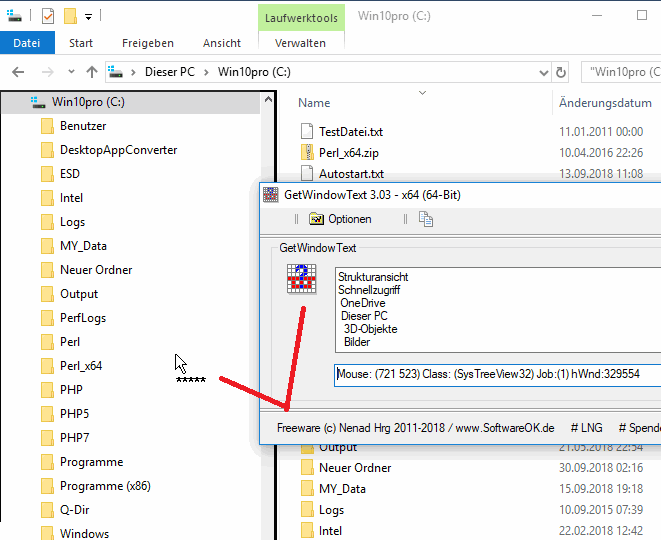Open the recent locations dropdown arrow
This screenshot has height=540, width=661.
click(71, 72)
